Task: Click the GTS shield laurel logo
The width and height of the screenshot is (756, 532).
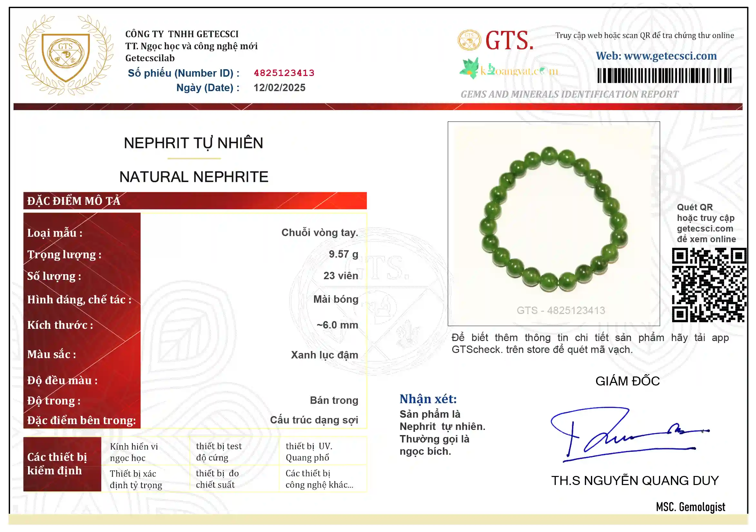Action: (66, 55)
